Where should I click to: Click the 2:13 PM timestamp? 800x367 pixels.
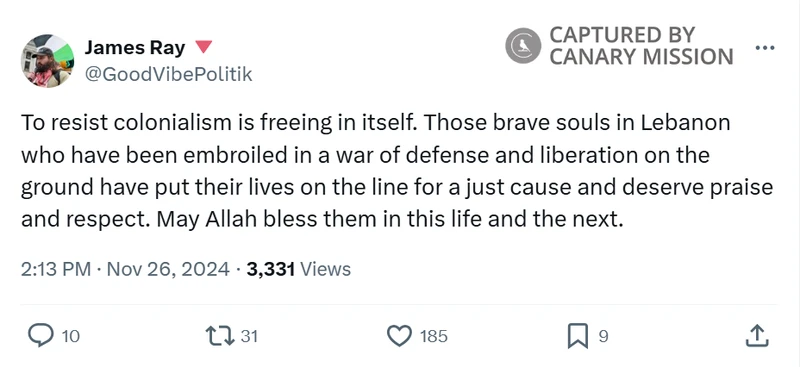pyautogui.click(x=56, y=269)
